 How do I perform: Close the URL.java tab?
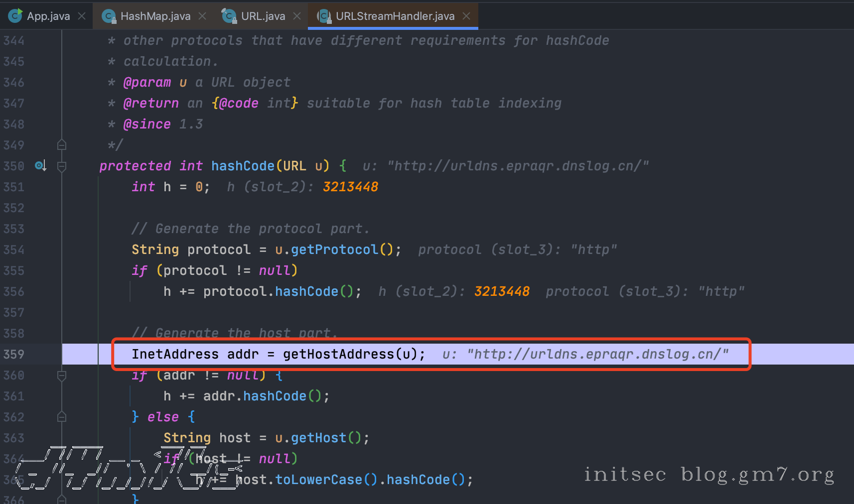(x=297, y=16)
